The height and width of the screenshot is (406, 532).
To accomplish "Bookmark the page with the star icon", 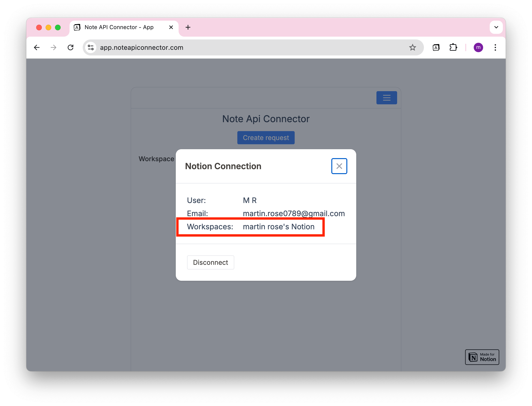I will pyautogui.click(x=413, y=47).
